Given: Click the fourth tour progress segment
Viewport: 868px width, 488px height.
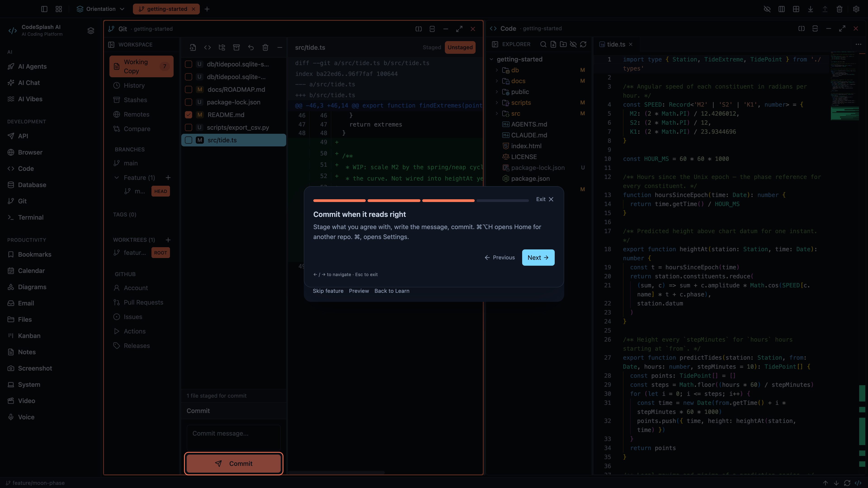Looking at the screenshot, I should tap(503, 201).
